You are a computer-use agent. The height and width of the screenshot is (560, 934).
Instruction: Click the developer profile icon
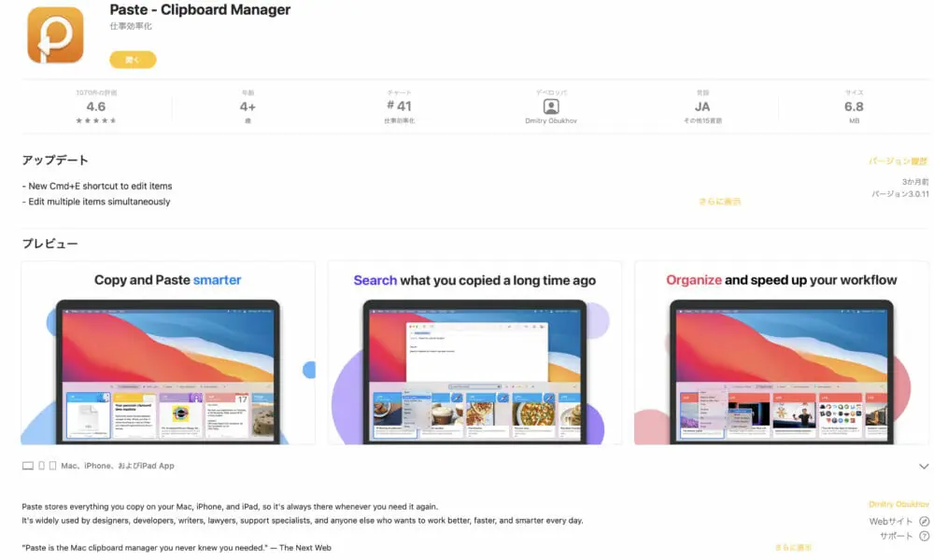pos(551,106)
